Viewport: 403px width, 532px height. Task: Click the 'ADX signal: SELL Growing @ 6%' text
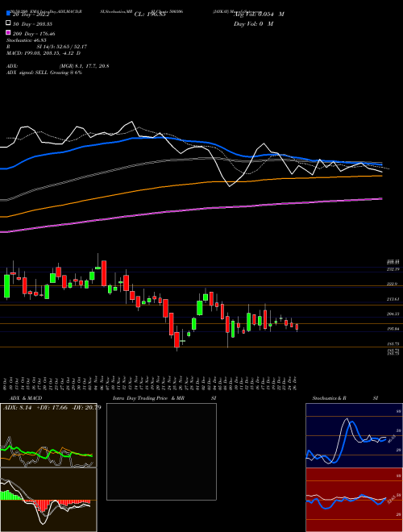pyautogui.click(x=44, y=73)
